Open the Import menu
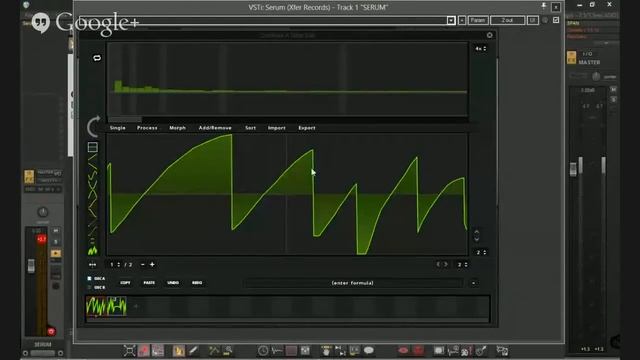 (x=276, y=128)
